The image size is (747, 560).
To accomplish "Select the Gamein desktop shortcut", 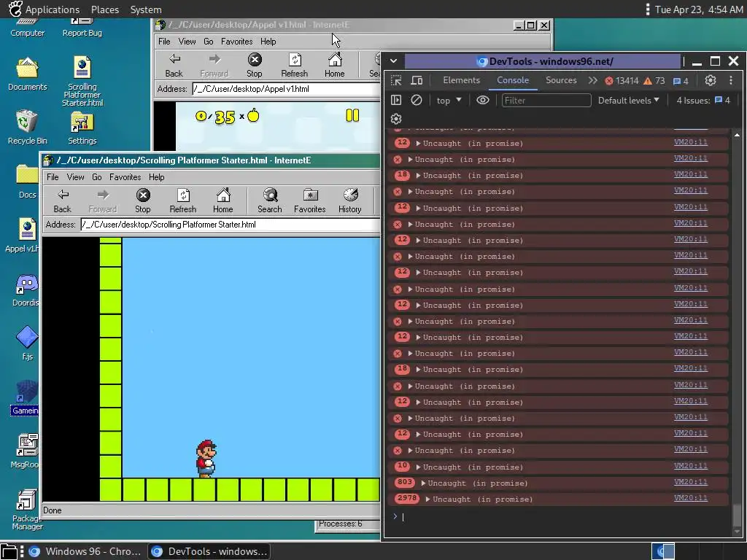I will point(25,398).
